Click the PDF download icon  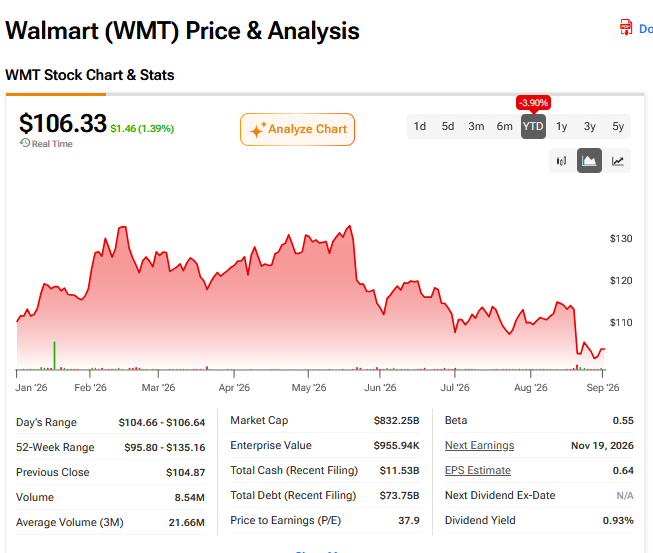[x=626, y=27]
